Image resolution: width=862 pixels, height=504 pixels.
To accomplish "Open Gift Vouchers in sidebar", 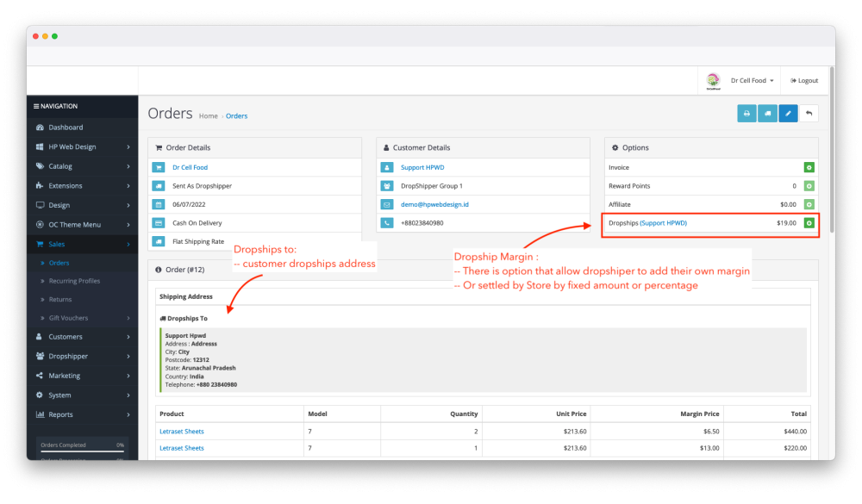I will pos(68,318).
